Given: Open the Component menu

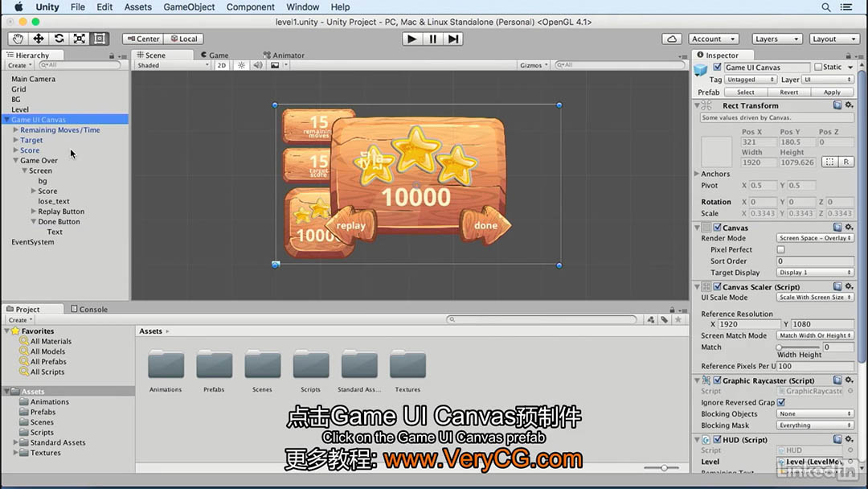Looking at the screenshot, I should 250,7.
